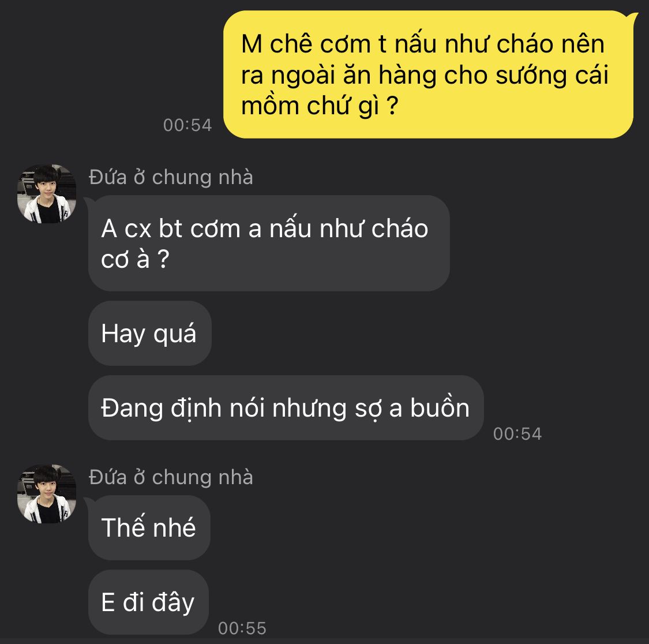The image size is (649, 644).
Task: Open lower "Đứa ở chung nhà" sender name
Action: (171, 477)
